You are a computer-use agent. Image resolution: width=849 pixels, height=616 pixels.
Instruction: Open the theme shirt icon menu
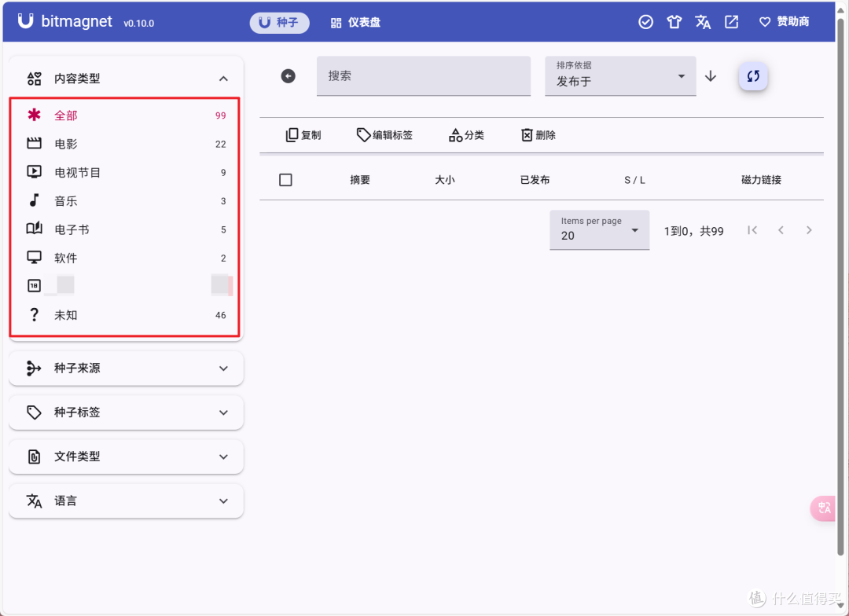point(674,22)
